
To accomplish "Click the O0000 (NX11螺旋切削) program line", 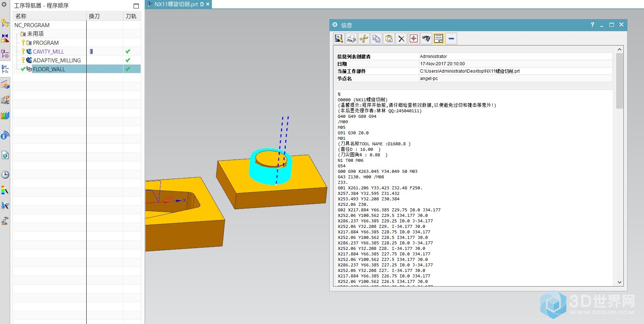I will 362,100.
